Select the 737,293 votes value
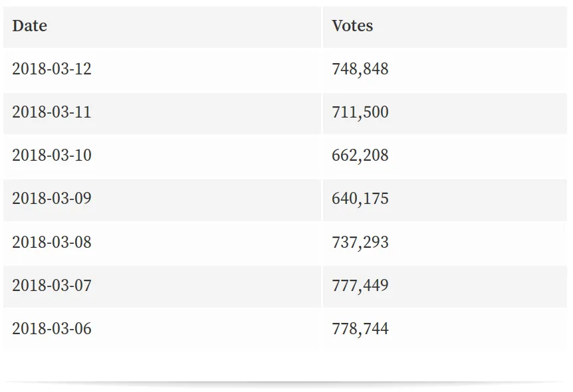573x392 pixels. pos(360,243)
